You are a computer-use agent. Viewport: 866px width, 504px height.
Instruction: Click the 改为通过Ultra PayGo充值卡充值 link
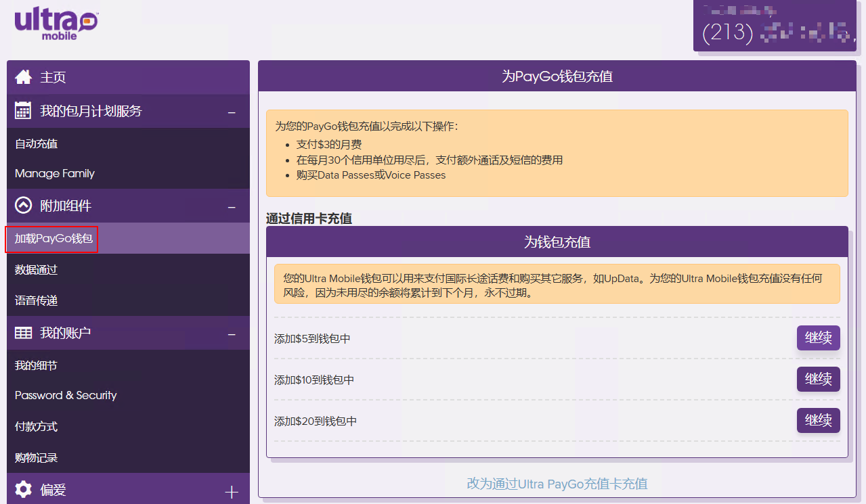click(557, 484)
